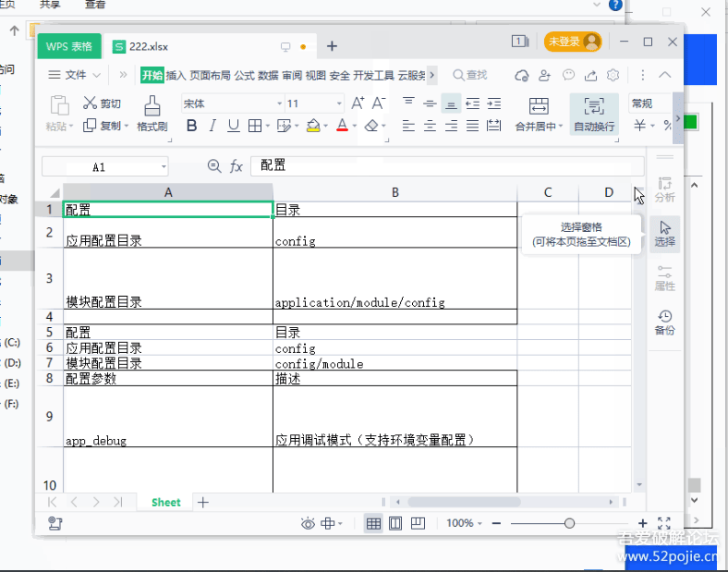
Task: Open the 文件 hamburger menu
Action: pos(55,75)
